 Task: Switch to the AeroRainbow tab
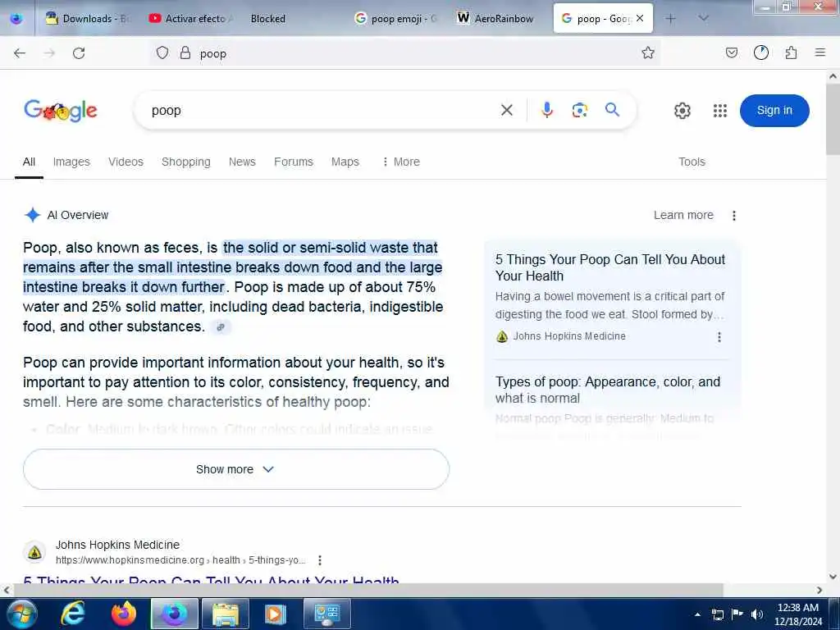click(x=498, y=19)
